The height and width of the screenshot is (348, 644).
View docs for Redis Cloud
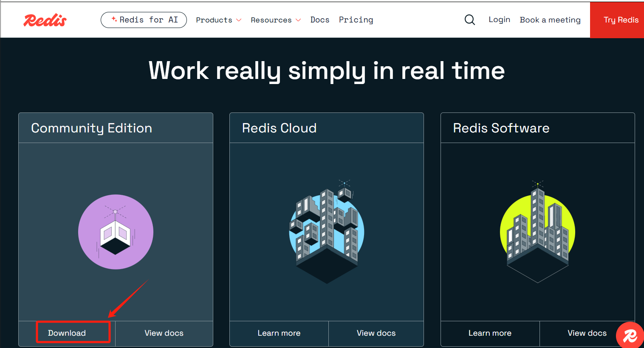pos(376,333)
